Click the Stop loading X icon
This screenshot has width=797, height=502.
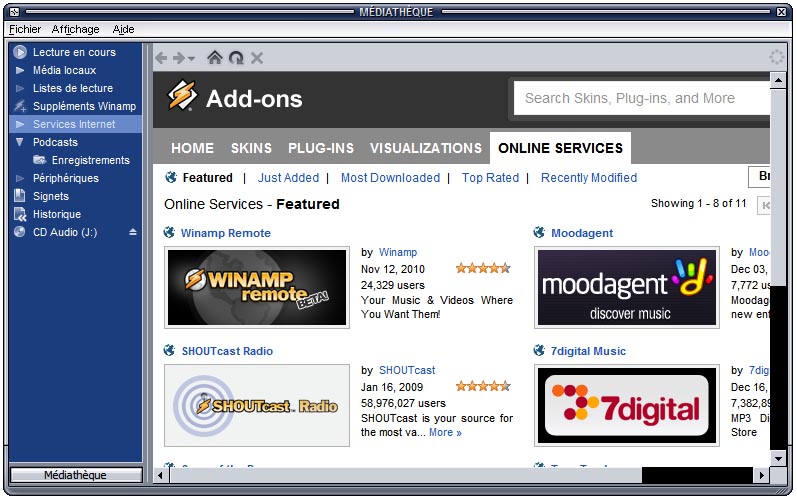(x=257, y=58)
